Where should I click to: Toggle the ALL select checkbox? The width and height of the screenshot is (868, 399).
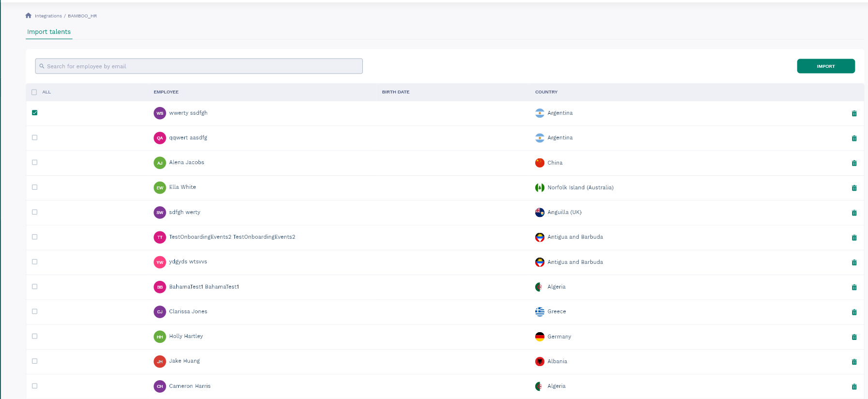(x=34, y=92)
